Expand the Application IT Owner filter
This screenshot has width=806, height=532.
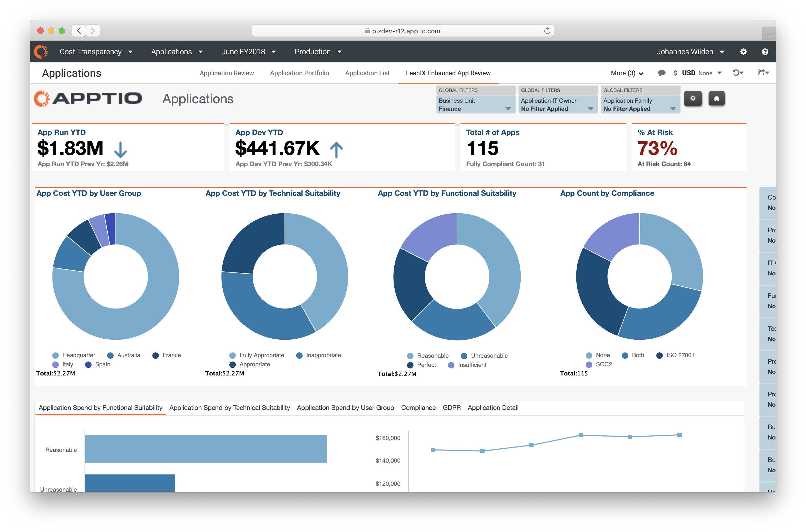pos(558,105)
